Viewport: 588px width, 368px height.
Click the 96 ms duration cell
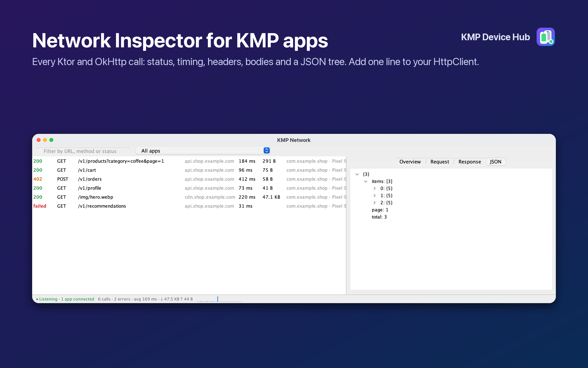[245, 170]
